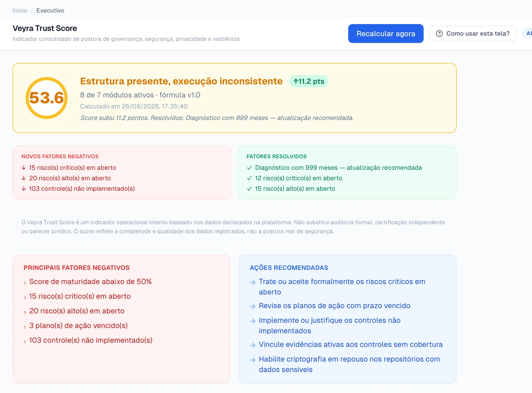The image size is (532, 393).
Task: Click '3 plano(s) de ação vencido(s)' text
Action: tap(78, 326)
